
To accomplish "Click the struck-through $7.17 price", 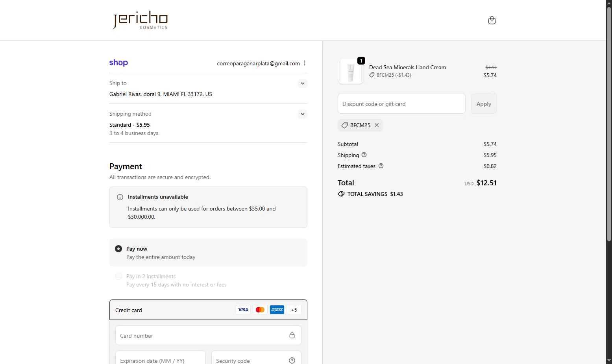I will (x=491, y=67).
